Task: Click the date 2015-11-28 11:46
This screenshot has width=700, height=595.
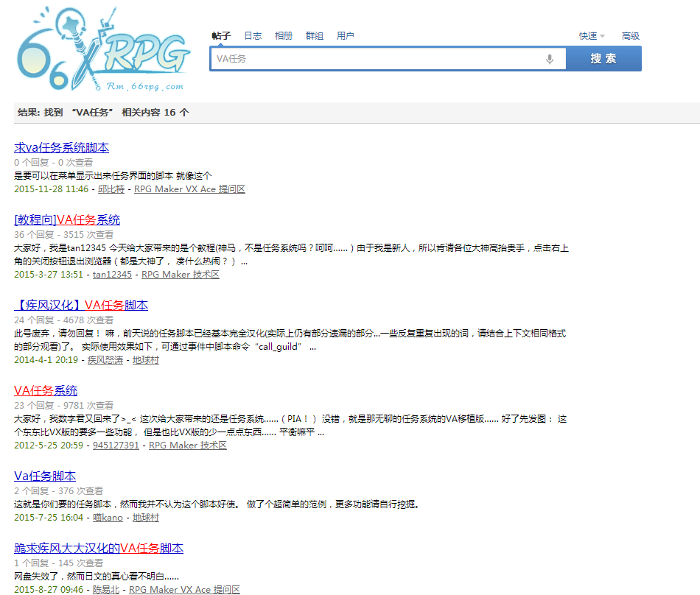Action: (x=52, y=189)
